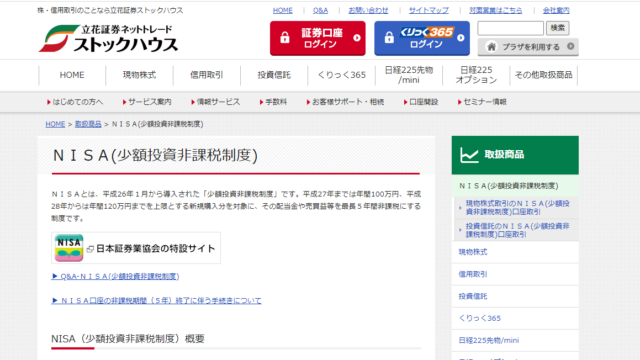Screen dimensions: 640x360
Task: Select NISA(少額投資非課税制度) sidebar item
Action: tap(515, 186)
